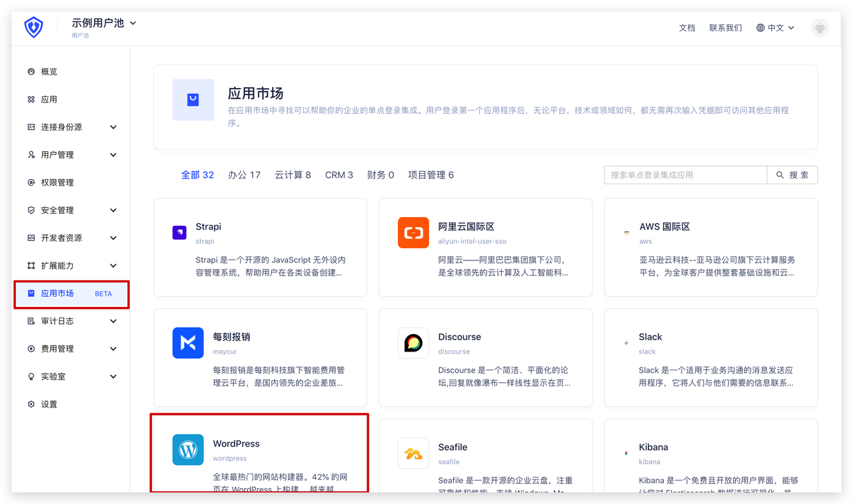The height and width of the screenshot is (504, 853).
Task: Open the 每刻报销 card title
Action: pos(232,337)
